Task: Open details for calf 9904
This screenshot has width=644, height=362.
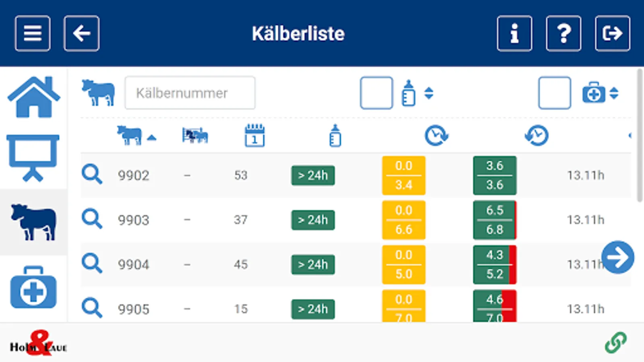Action: point(92,264)
